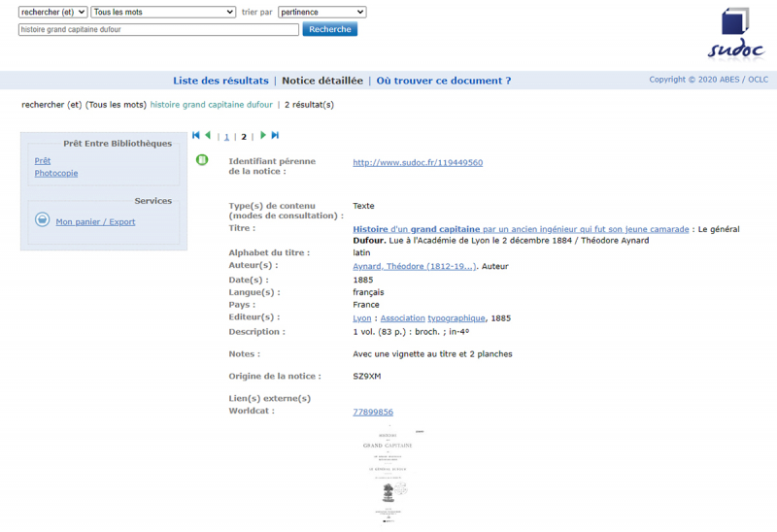Image resolution: width=777 pixels, height=532 pixels.
Task: Click the date value 1885
Action: (x=362, y=280)
